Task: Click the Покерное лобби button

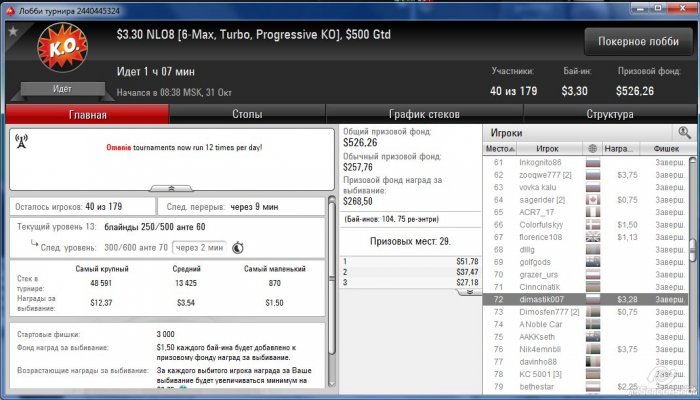Action: tap(638, 42)
